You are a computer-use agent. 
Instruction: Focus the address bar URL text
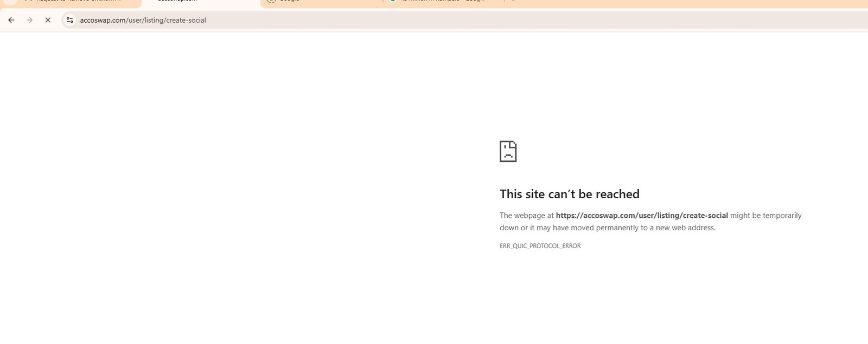pos(143,20)
